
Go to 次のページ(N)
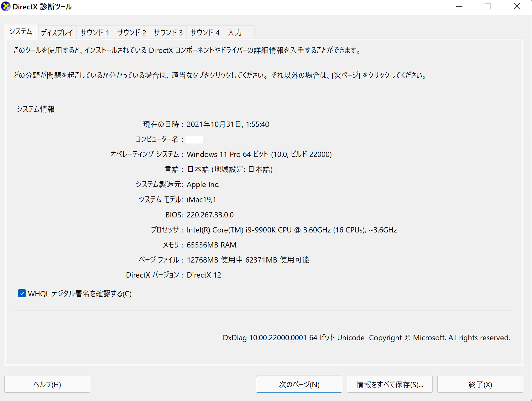tap(299, 384)
